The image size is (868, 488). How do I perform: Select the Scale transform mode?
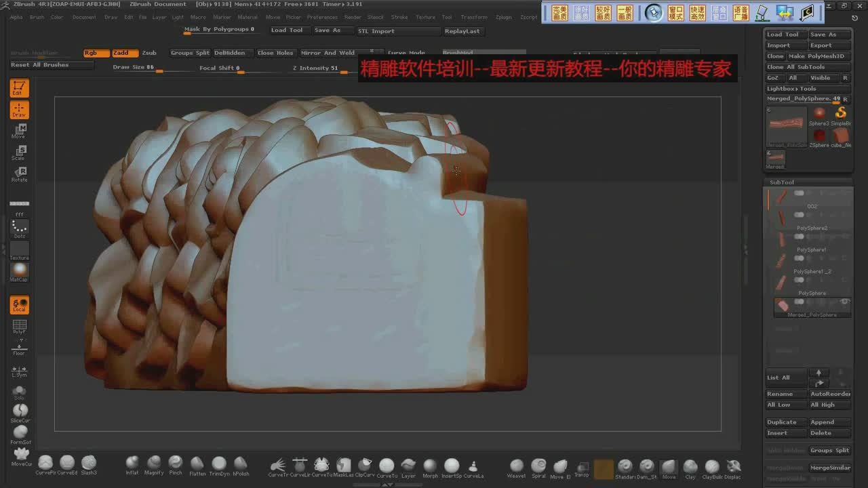19,153
